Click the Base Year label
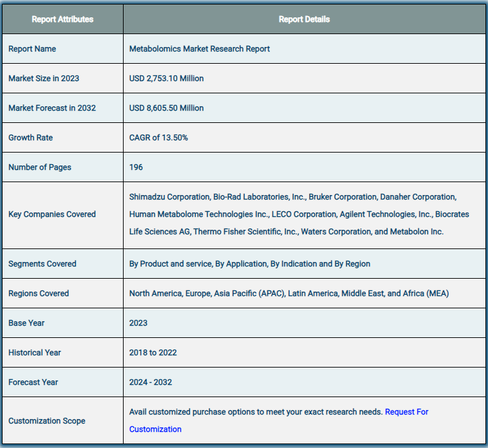 click(x=26, y=323)
